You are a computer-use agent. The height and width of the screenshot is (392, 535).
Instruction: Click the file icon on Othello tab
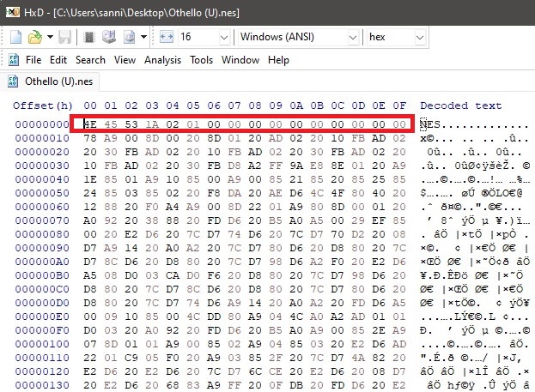tap(13, 81)
